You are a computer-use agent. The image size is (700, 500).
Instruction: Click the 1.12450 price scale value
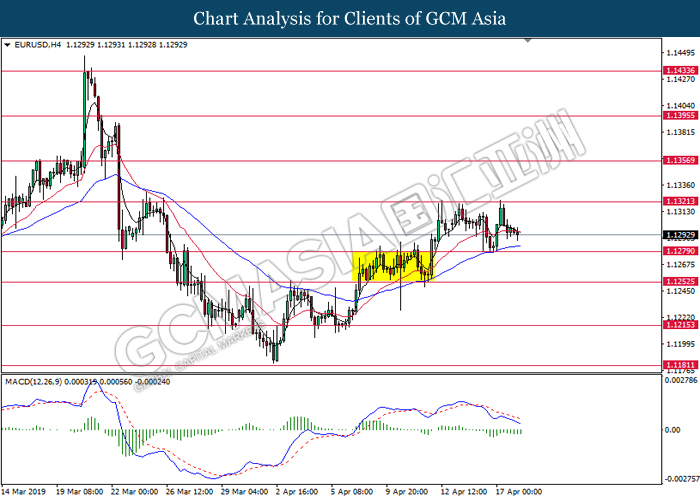(681, 291)
